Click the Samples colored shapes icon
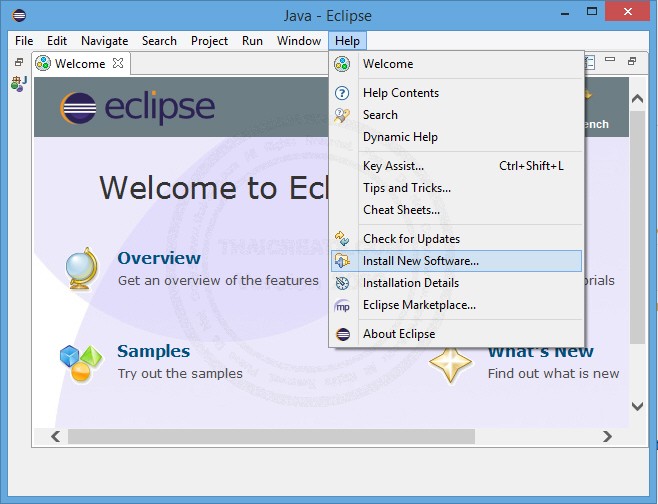The image size is (658, 504). pos(81,363)
